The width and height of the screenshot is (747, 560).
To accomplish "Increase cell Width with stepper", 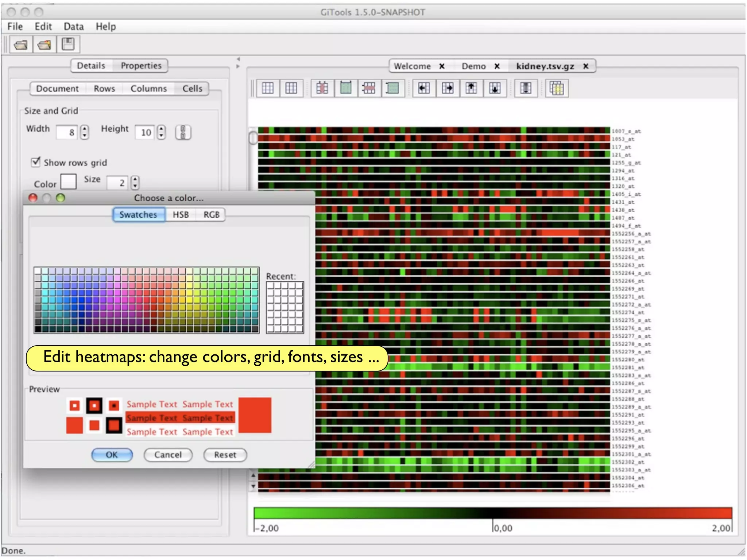I will click(85, 128).
